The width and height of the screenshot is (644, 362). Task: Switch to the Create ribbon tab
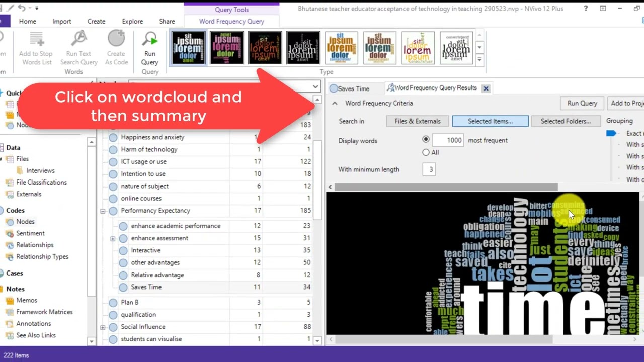click(x=96, y=21)
